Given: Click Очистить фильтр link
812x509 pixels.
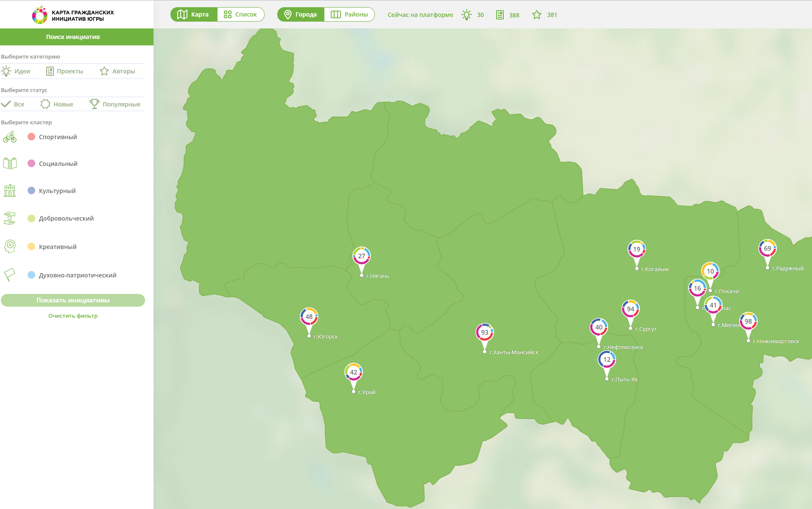Looking at the screenshot, I should pos(73,316).
